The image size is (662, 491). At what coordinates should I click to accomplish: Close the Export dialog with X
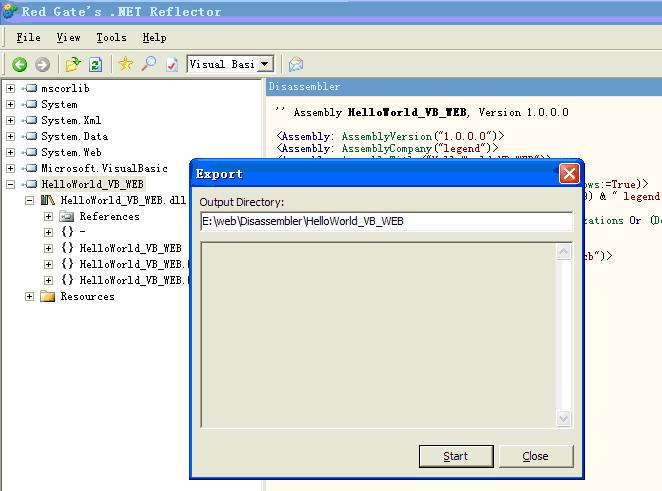tap(569, 174)
